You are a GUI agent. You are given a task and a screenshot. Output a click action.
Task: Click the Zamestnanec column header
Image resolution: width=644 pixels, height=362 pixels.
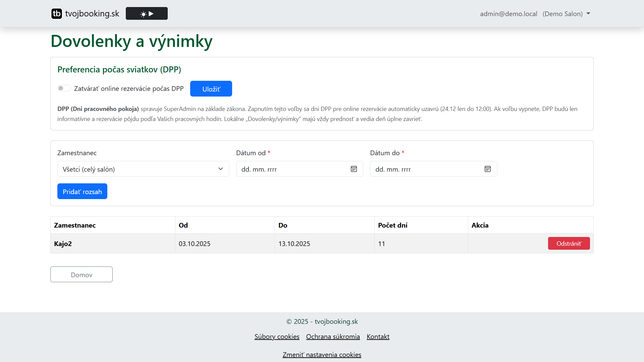[75, 225]
